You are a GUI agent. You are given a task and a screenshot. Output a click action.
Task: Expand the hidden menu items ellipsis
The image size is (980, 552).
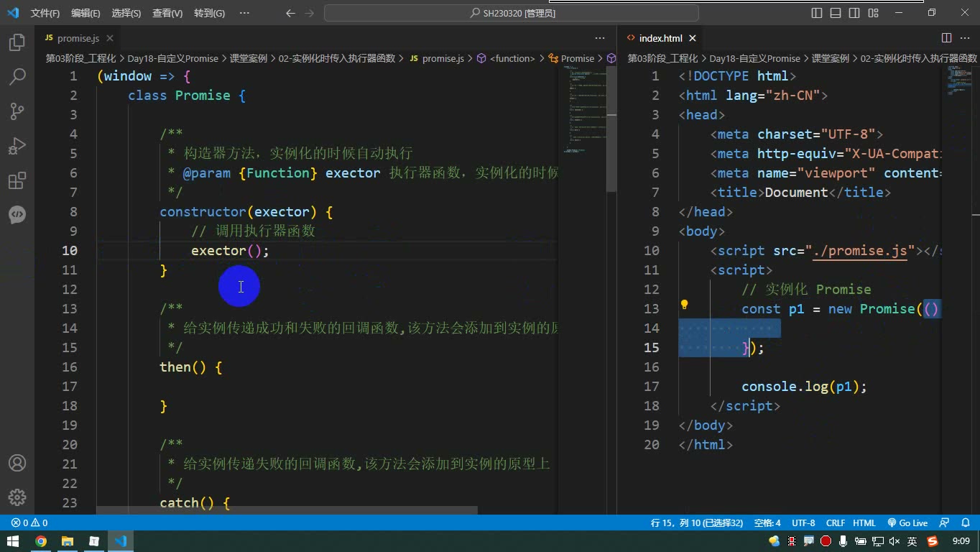point(244,13)
